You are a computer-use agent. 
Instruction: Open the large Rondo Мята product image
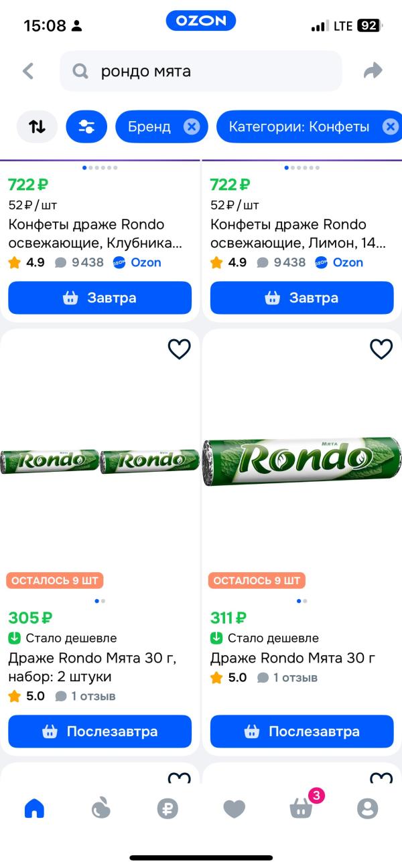pos(302,461)
